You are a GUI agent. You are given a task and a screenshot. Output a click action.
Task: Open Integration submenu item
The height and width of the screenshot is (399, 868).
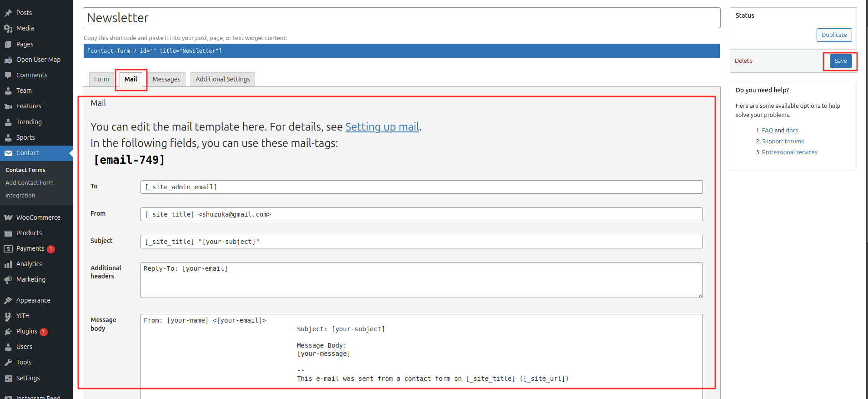pos(20,195)
